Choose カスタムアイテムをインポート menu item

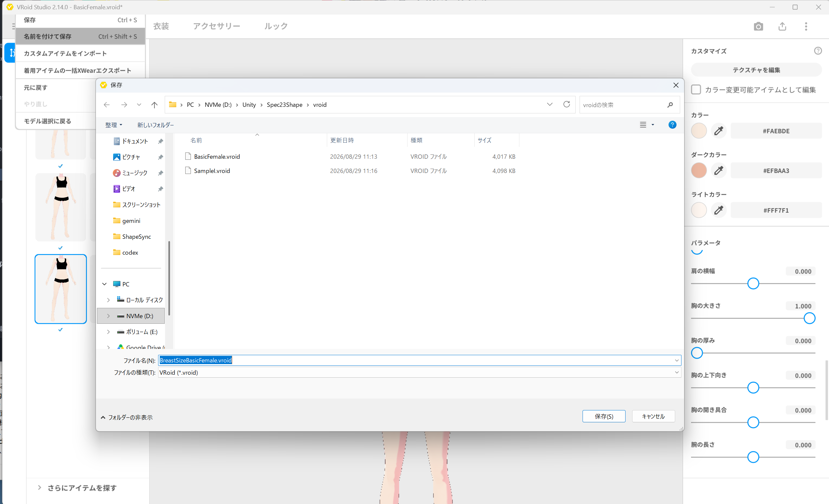point(80,53)
